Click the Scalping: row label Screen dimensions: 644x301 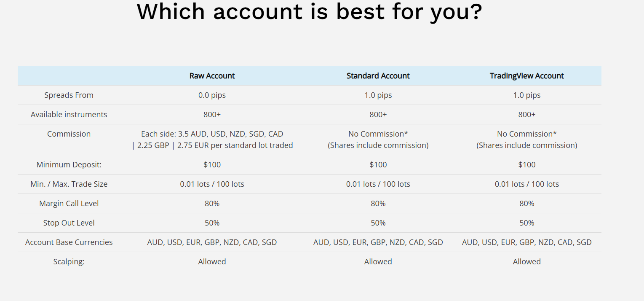pos(69,262)
